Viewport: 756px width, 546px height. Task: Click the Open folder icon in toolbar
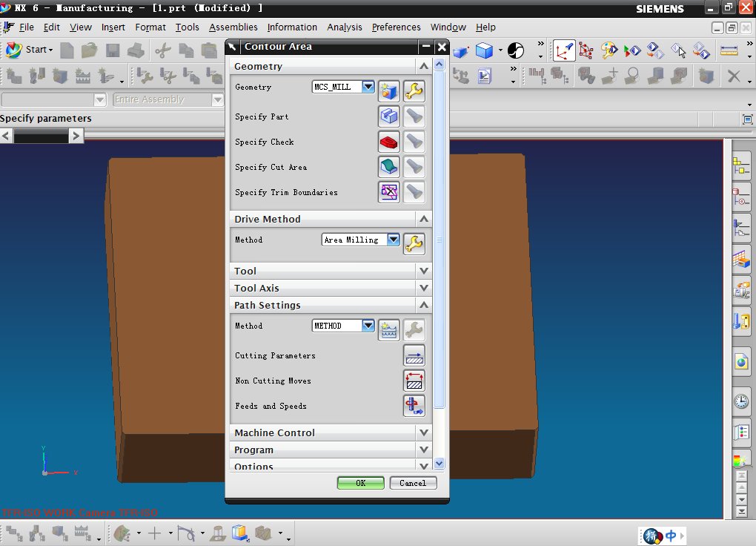[x=89, y=50]
